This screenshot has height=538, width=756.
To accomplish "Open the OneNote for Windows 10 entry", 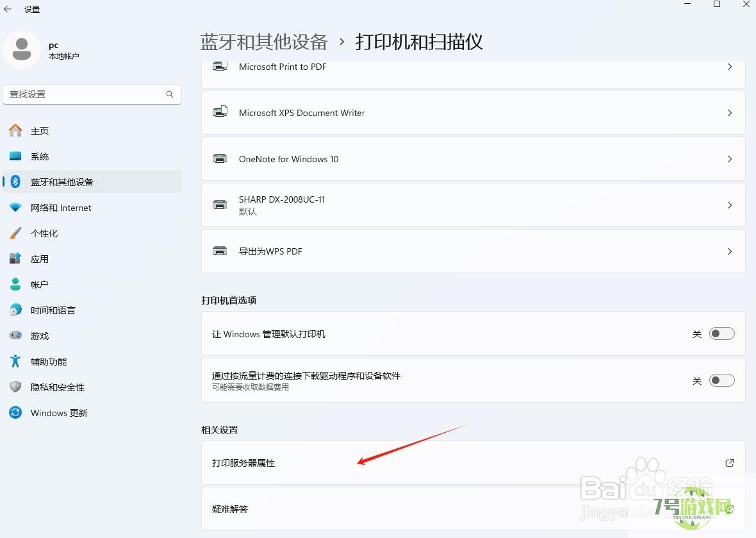I will click(473, 159).
